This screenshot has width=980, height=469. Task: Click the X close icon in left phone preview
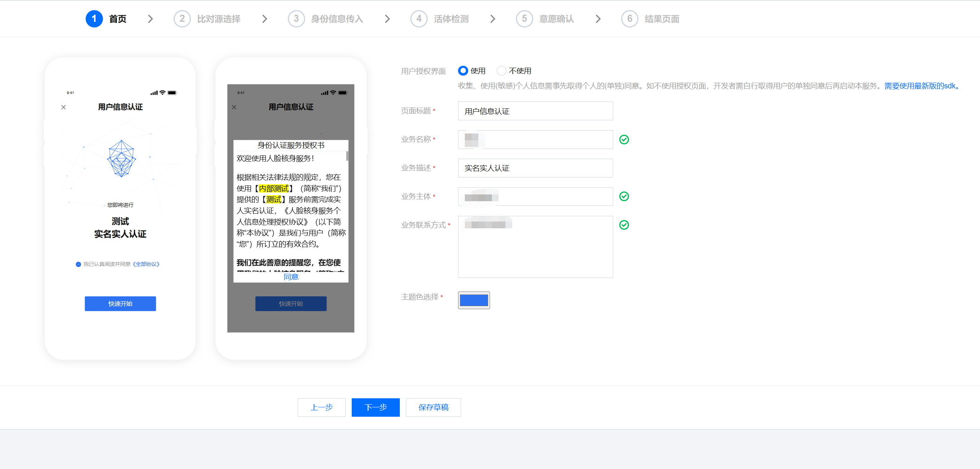click(64, 107)
